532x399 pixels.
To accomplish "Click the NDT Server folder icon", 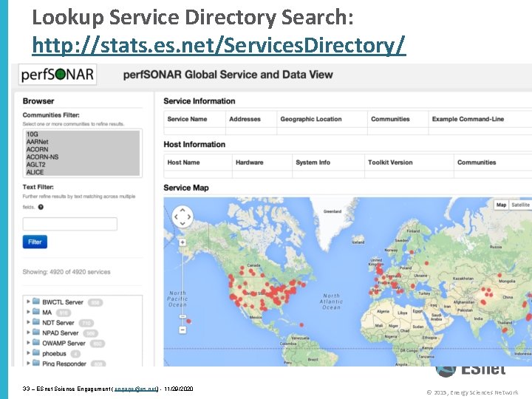I will click(36, 322).
